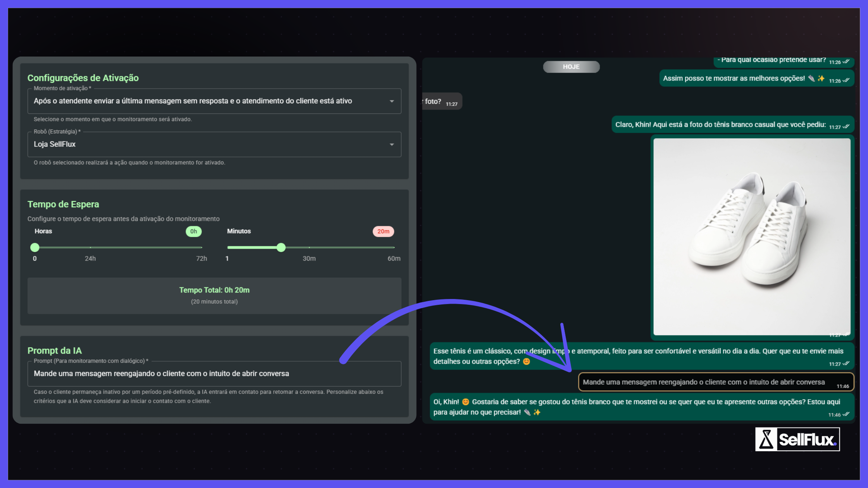Click the 30m mark on Minutos slider

309,247
